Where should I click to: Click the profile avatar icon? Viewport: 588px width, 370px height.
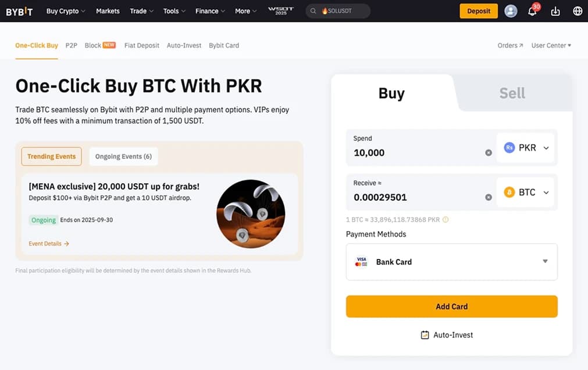pyautogui.click(x=510, y=10)
